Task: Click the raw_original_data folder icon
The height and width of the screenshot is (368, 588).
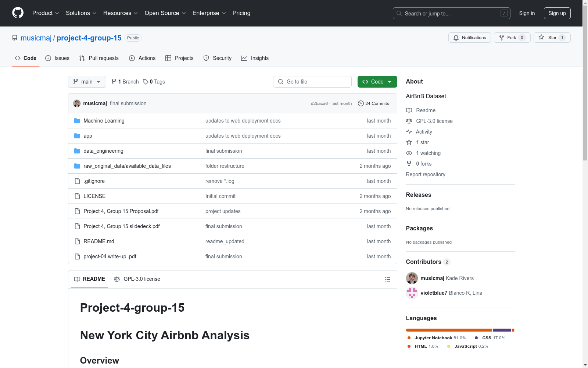Action: tap(77, 166)
